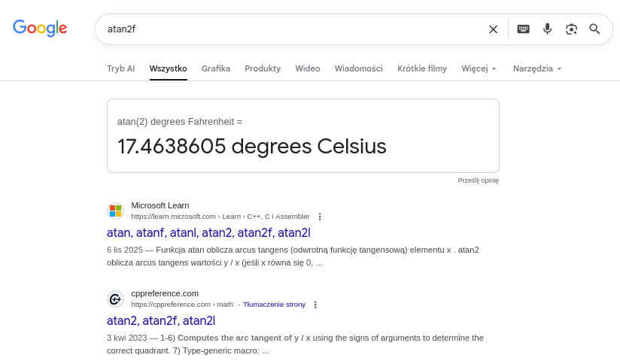The width and height of the screenshot is (620, 364).
Task: Open three-dot menu for cppreference result
Action: (x=315, y=305)
